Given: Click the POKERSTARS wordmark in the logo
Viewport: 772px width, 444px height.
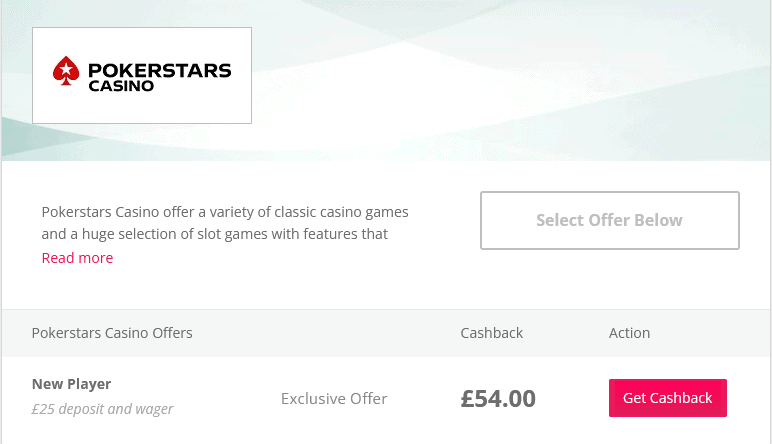Looking at the screenshot, I should [160, 70].
